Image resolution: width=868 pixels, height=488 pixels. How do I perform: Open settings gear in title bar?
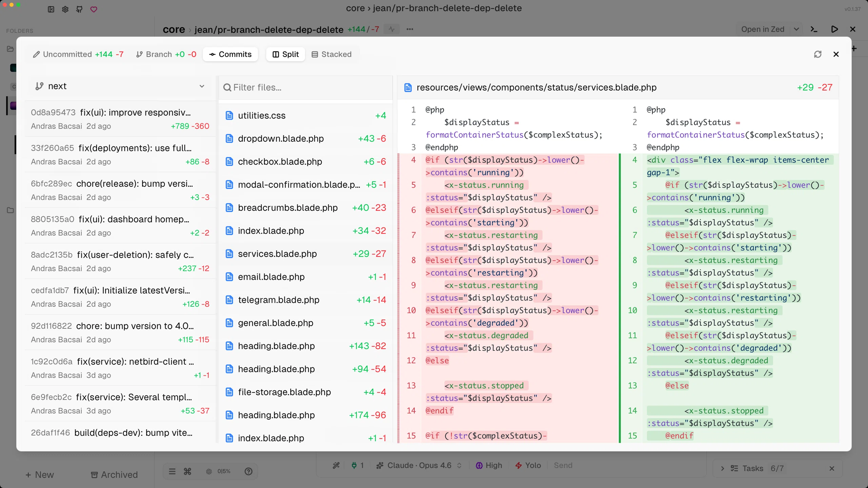point(65,9)
